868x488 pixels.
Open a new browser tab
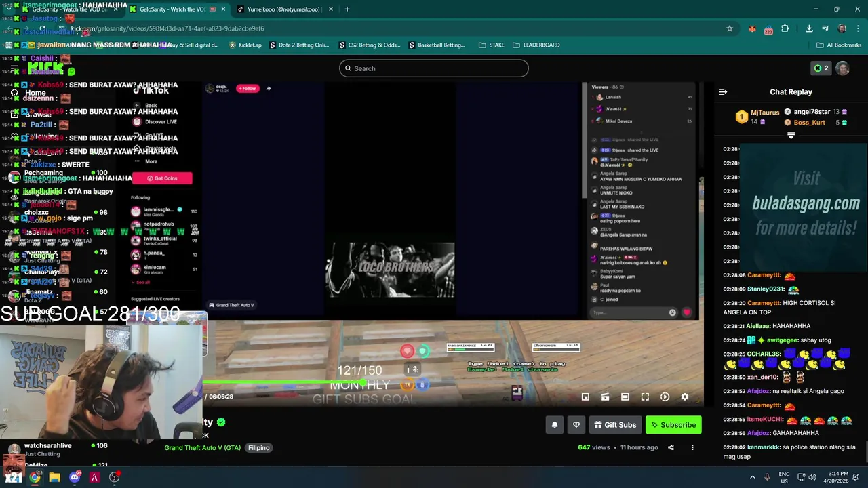click(x=347, y=9)
